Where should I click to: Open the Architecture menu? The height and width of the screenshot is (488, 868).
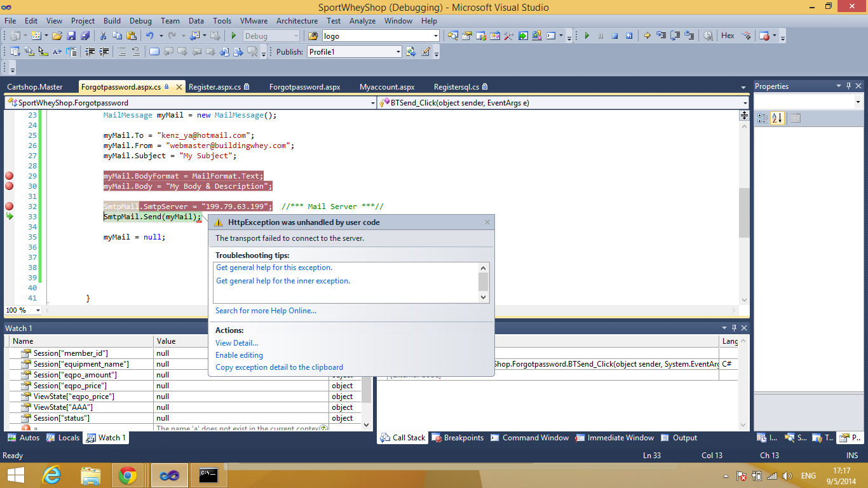coord(297,21)
